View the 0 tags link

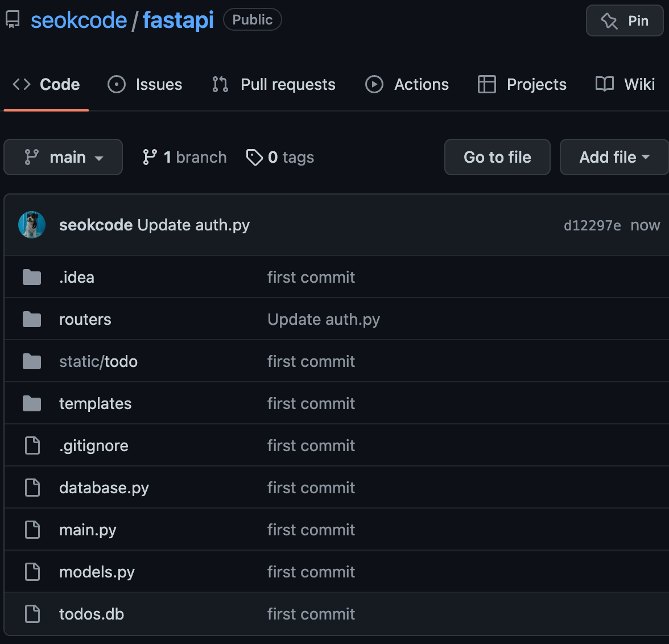click(280, 157)
